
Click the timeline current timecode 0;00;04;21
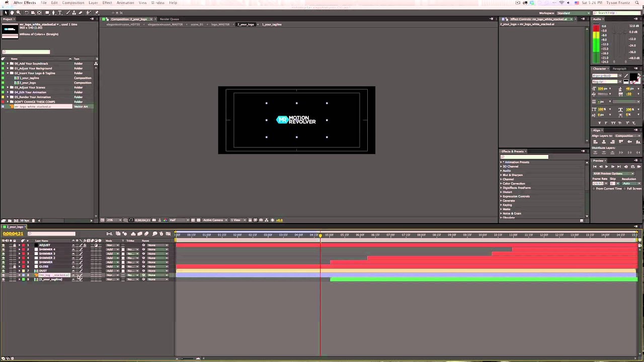click(x=13, y=234)
